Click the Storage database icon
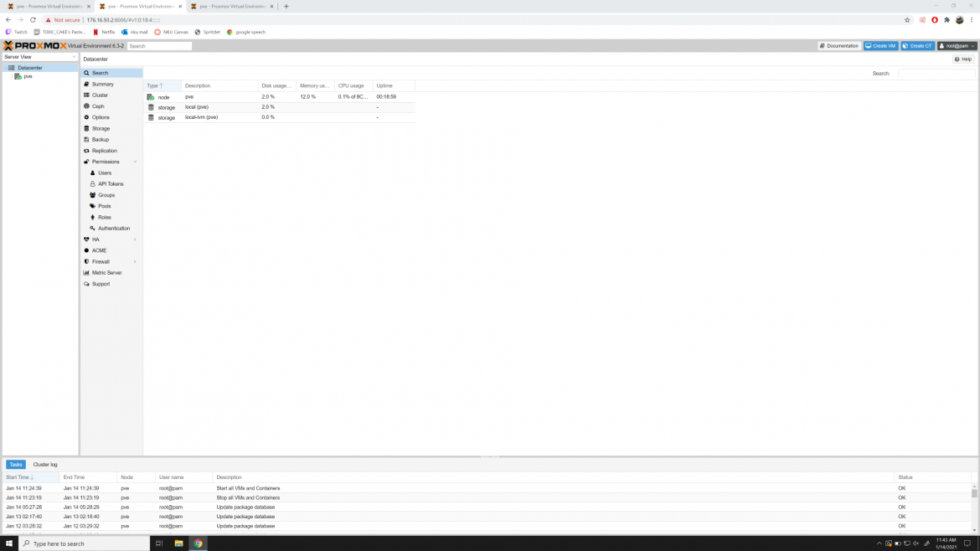Screen dimensions: 980x551 pyautogui.click(x=86, y=129)
